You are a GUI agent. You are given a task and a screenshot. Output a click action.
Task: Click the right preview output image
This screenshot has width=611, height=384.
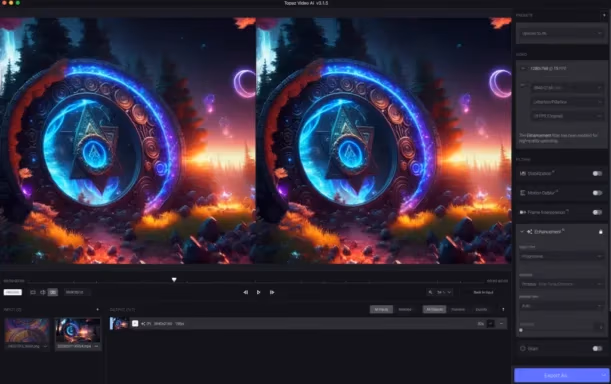click(383, 141)
